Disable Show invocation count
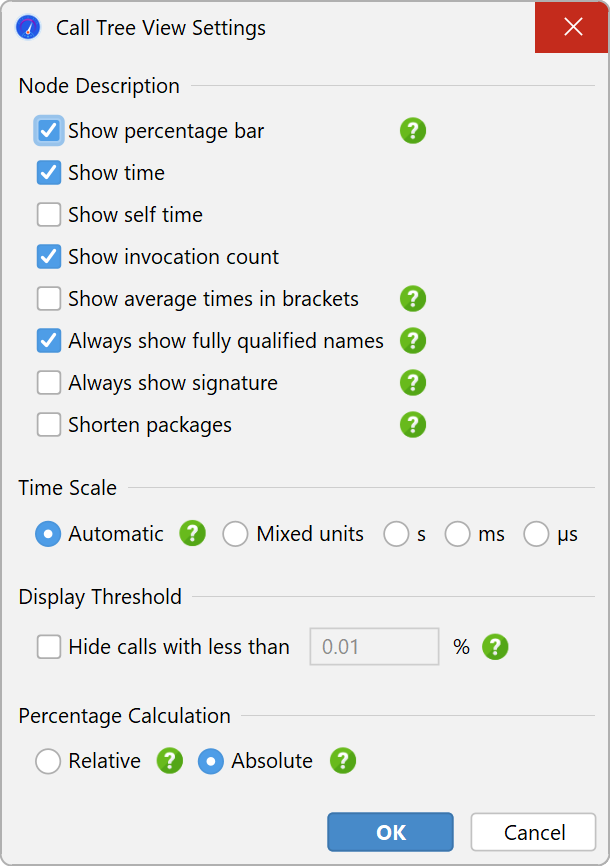 [x=49, y=257]
